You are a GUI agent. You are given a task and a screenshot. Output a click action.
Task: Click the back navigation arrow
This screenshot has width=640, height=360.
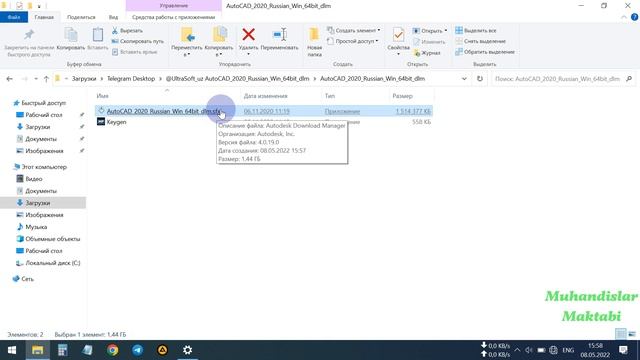click(x=9, y=79)
